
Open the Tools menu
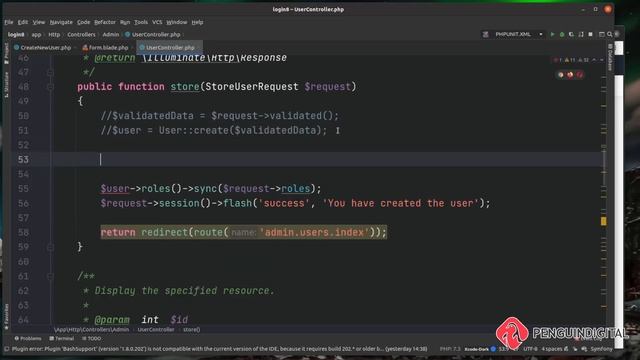[x=141, y=22]
